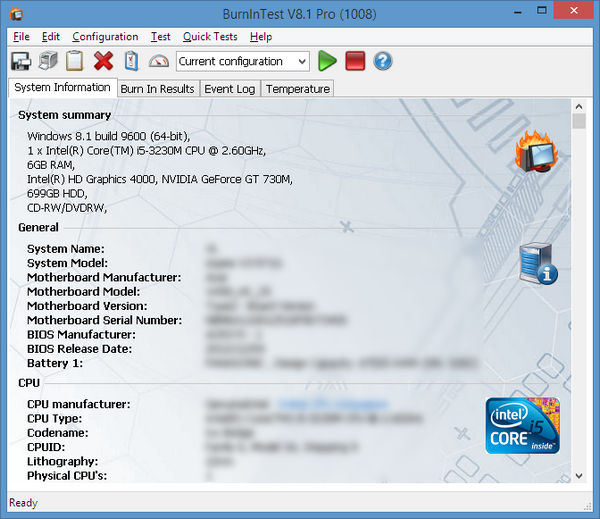This screenshot has width=600, height=519.
Task: Open the Current configuration dropdown
Action: pos(243,61)
